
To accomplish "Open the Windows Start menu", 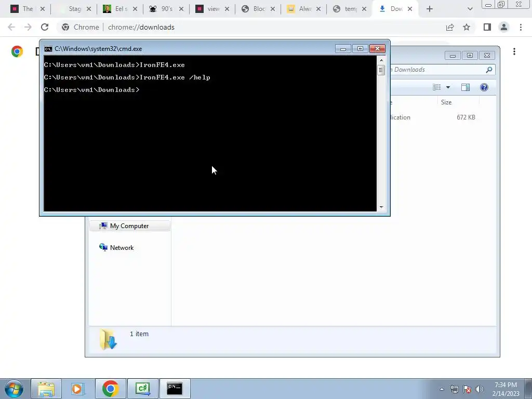I will click(14, 389).
